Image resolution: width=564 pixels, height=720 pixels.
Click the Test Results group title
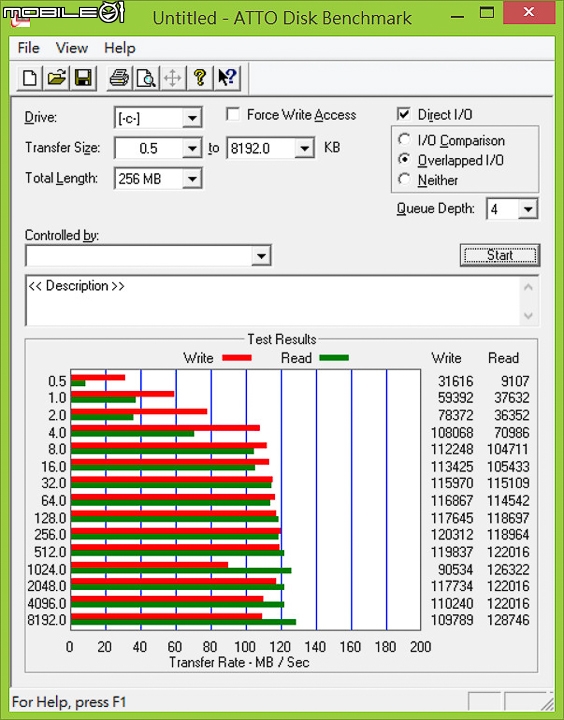(x=282, y=339)
